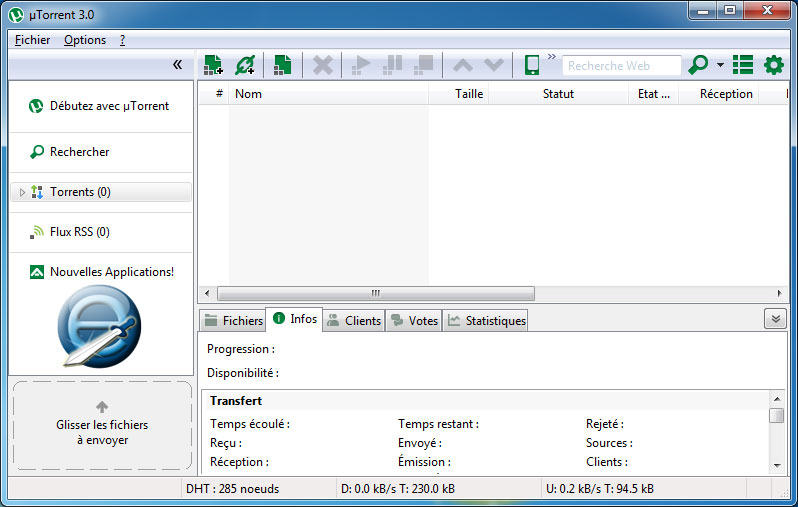Switch to the Fichiers tab
798x507 pixels.
(233, 321)
